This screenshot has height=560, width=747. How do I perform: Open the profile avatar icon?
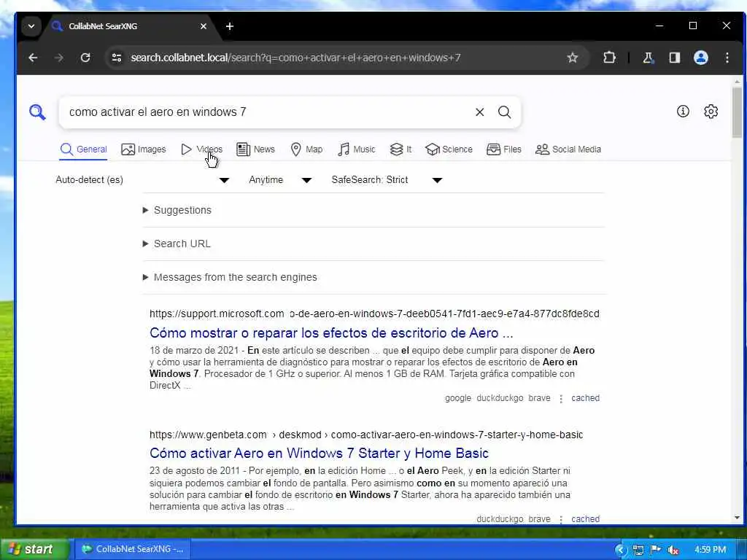coord(701,58)
